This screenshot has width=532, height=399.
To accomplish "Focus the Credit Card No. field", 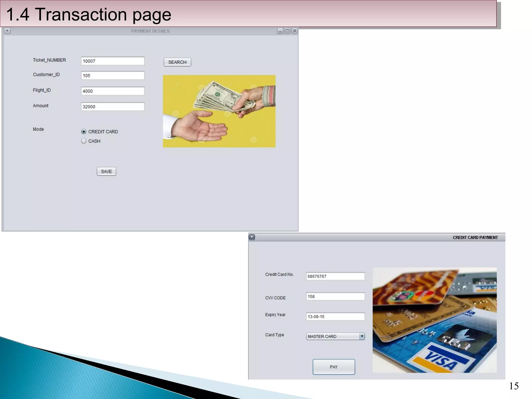I will click(x=336, y=276).
